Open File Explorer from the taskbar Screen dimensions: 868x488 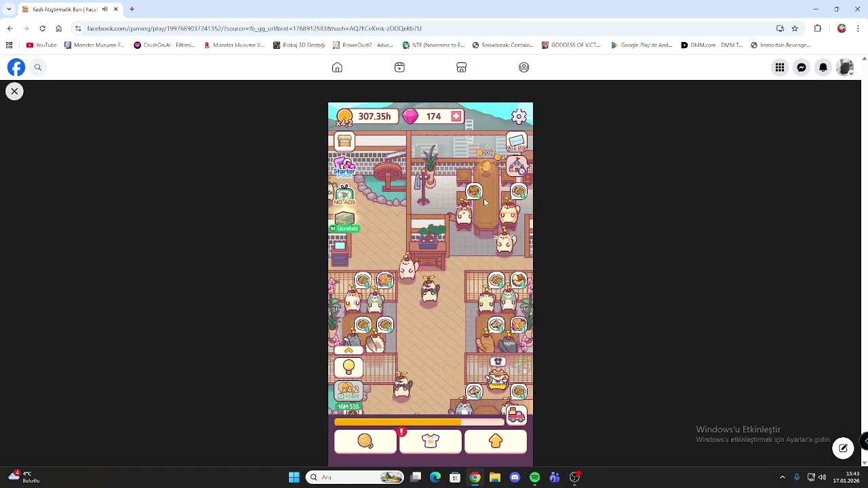tap(495, 477)
